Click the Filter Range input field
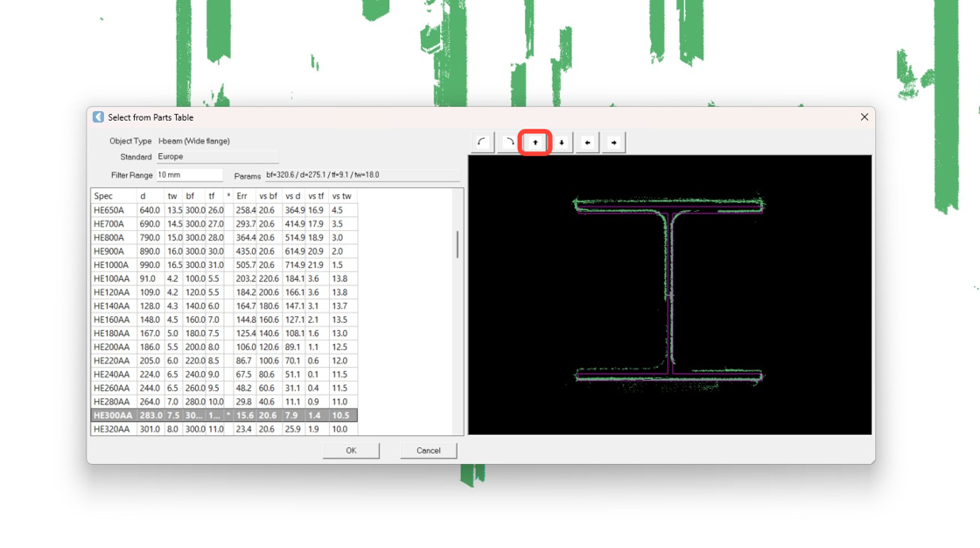 pos(189,175)
